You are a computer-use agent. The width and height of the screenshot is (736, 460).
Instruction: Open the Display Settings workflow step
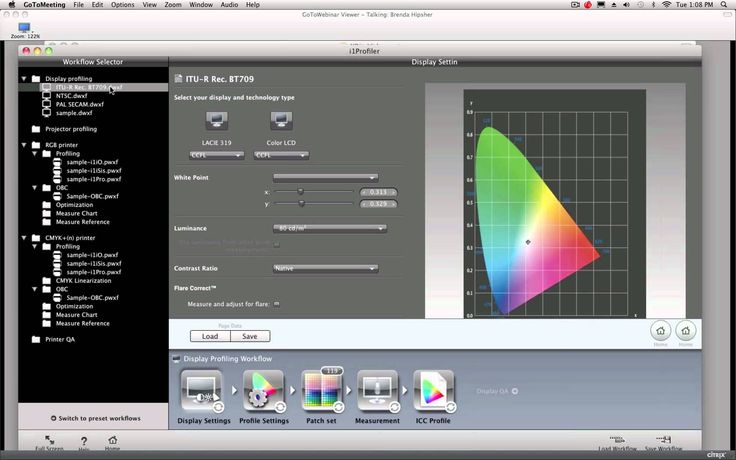(202, 391)
